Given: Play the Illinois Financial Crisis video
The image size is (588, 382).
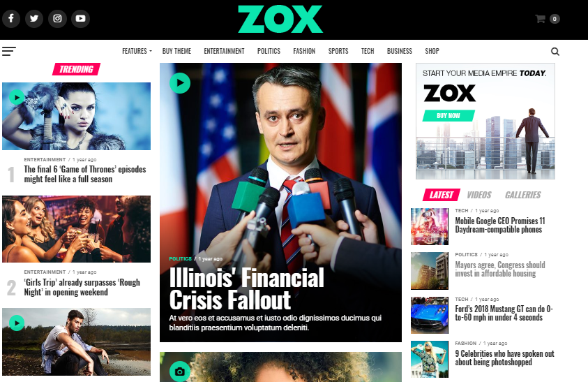Looking at the screenshot, I should pos(180,83).
